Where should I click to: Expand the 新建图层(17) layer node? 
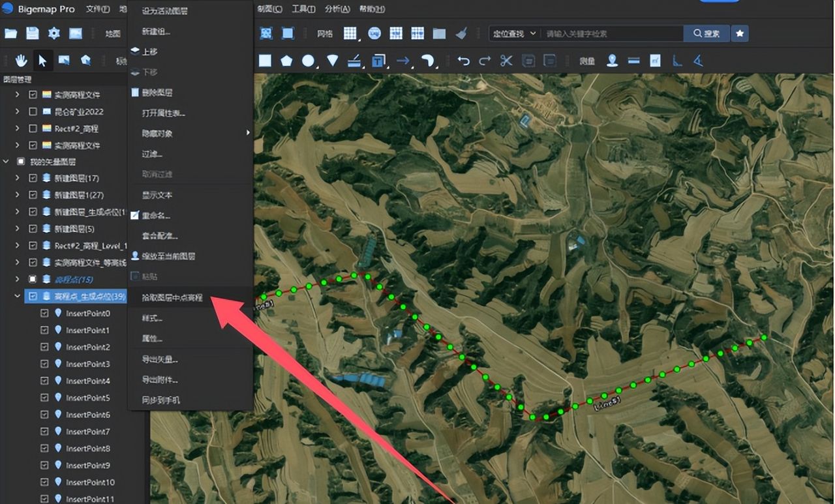[x=18, y=178]
